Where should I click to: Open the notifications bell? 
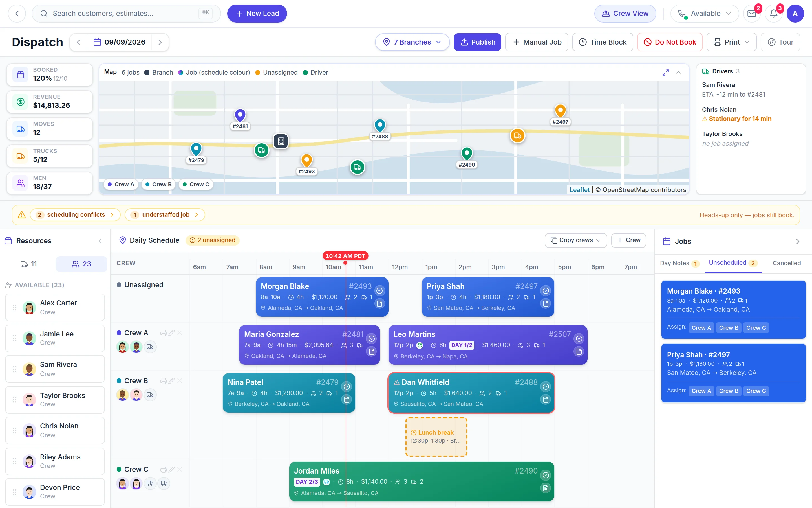773,14
